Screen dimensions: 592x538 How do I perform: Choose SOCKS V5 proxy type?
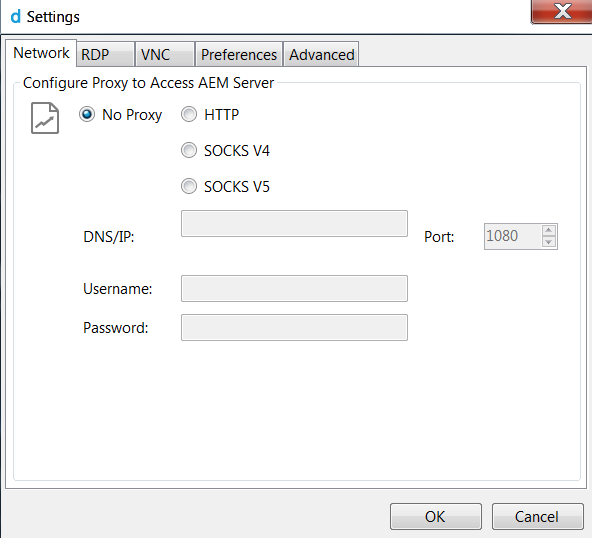click(x=189, y=186)
